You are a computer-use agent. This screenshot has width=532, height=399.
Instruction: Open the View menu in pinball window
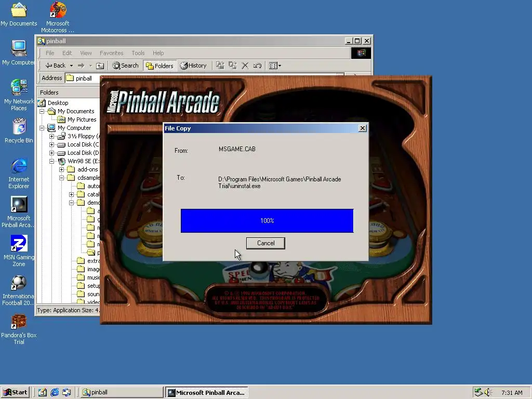(86, 53)
